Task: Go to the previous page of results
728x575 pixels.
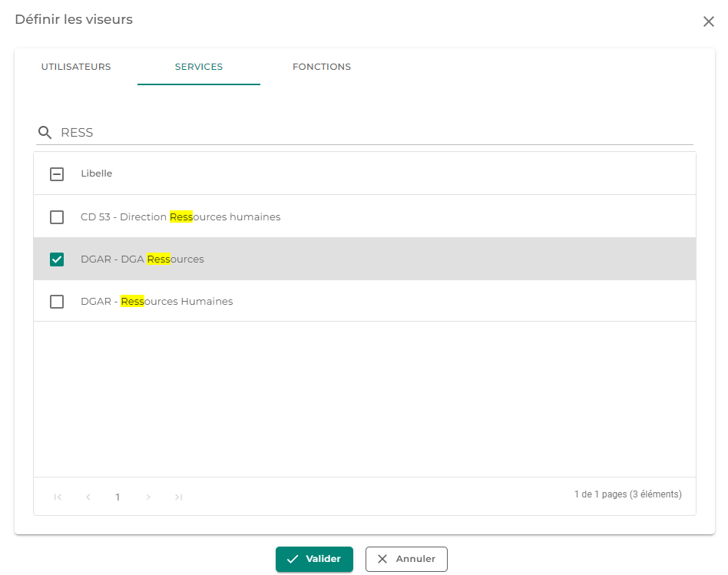Action: pos(88,497)
